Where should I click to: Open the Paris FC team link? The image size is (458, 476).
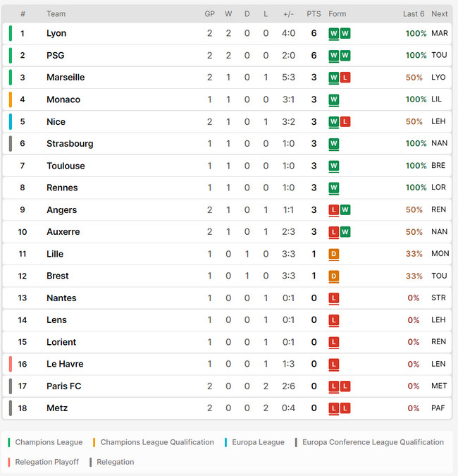coord(64,386)
